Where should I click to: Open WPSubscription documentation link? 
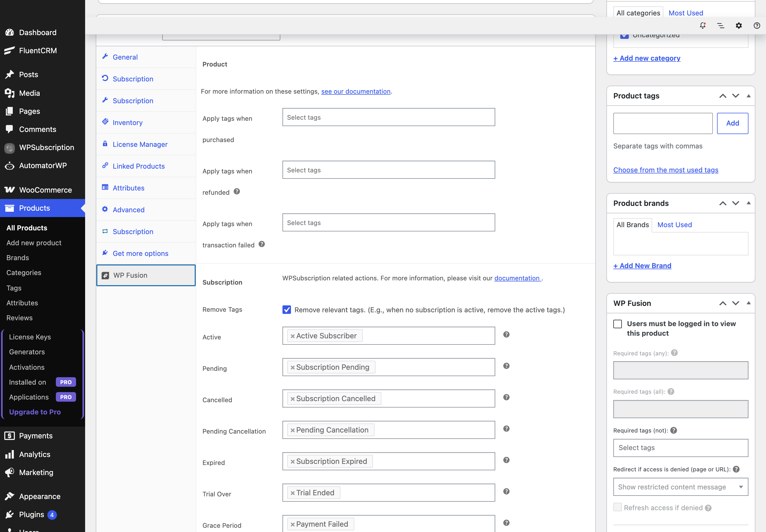[x=517, y=278]
